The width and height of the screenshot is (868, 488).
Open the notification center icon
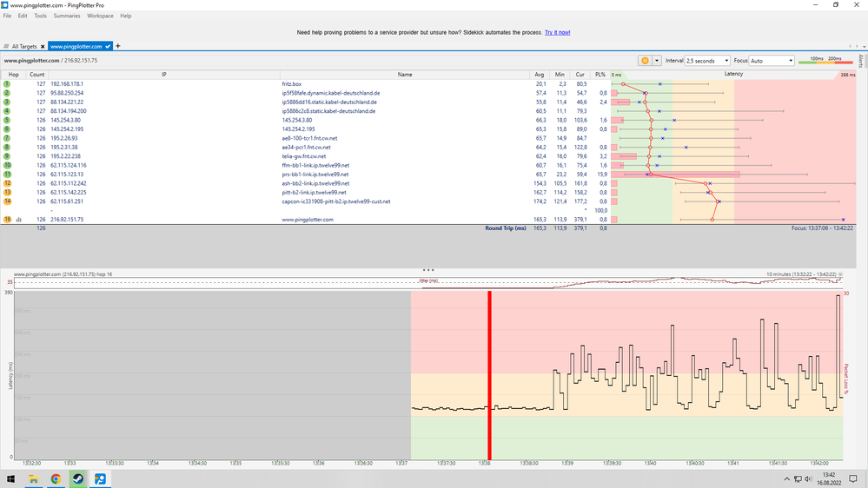coord(853,479)
